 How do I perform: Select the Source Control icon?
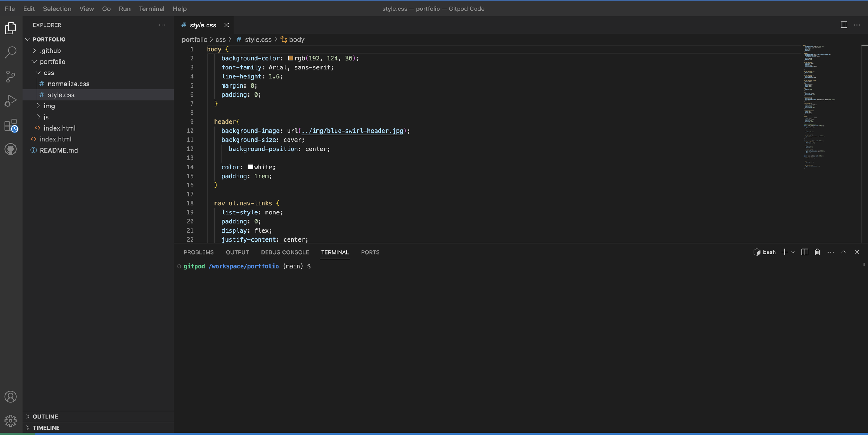point(10,76)
